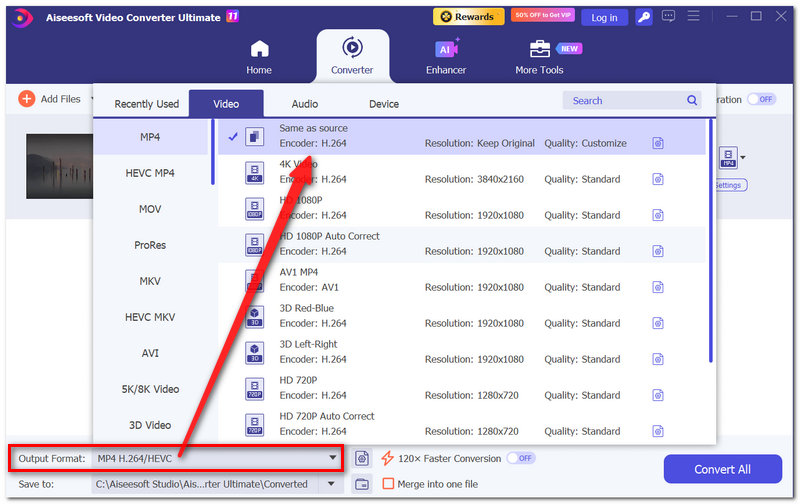Image resolution: width=800 pixels, height=504 pixels.
Task: Expand the Save to path dropdown
Action: (331, 484)
